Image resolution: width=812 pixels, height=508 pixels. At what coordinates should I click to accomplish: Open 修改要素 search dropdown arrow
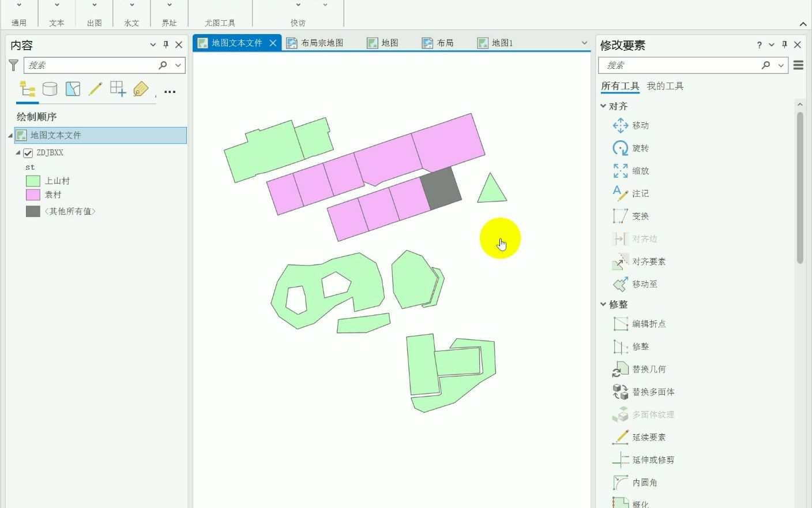click(781, 65)
